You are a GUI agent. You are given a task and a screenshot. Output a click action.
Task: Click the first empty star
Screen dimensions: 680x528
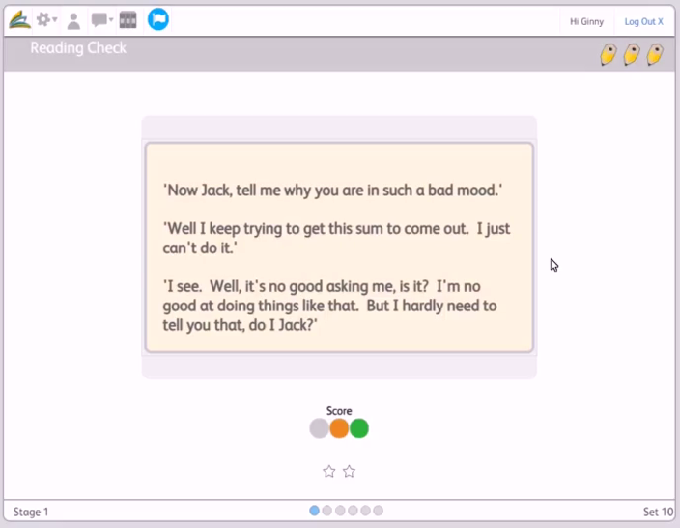point(329,471)
